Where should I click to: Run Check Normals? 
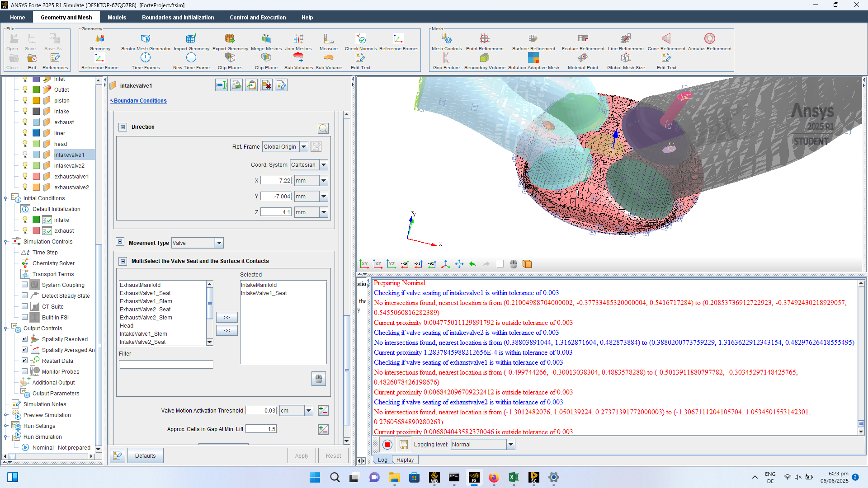361,42
